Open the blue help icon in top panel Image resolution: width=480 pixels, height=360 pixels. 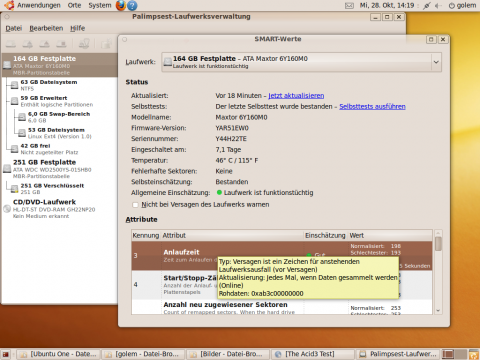coord(132,5)
